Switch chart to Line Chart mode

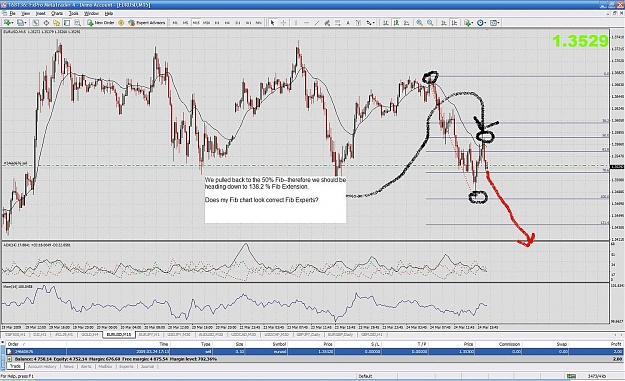point(406,23)
